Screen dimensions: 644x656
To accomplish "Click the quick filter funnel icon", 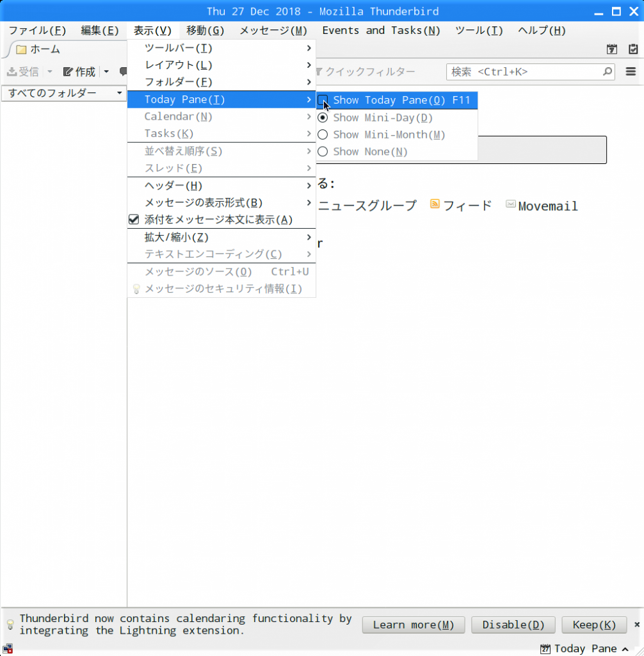I will coord(319,72).
